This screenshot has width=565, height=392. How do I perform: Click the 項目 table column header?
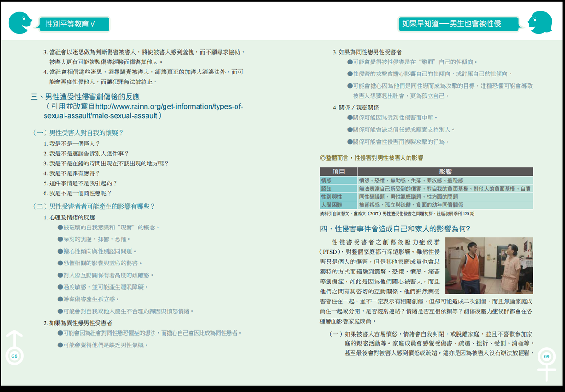pyautogui.click(x=338, y=172)
